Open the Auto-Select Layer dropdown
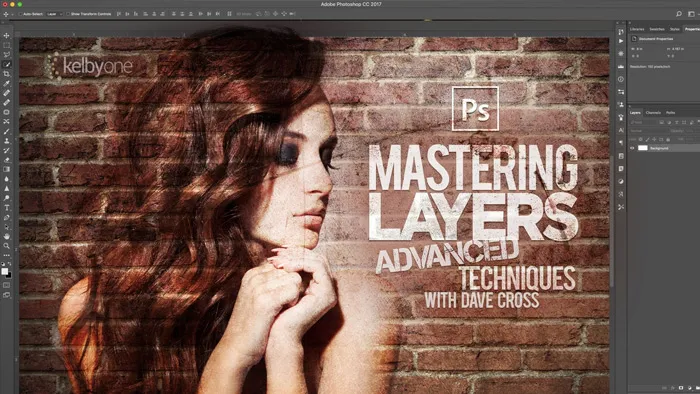 [x=55, y=14]
